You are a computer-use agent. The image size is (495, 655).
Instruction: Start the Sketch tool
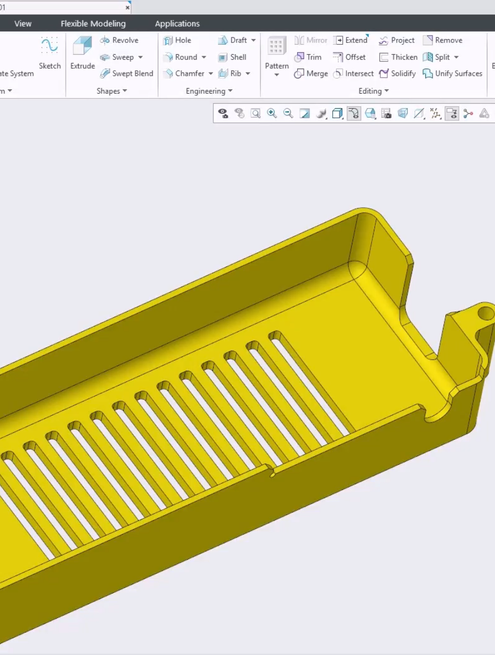[x=49, y=53]
